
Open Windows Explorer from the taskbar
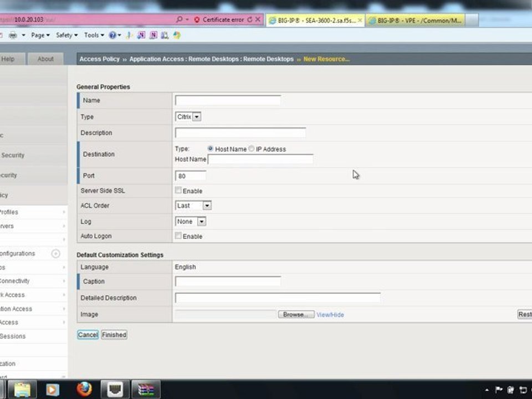pos(22,390)
